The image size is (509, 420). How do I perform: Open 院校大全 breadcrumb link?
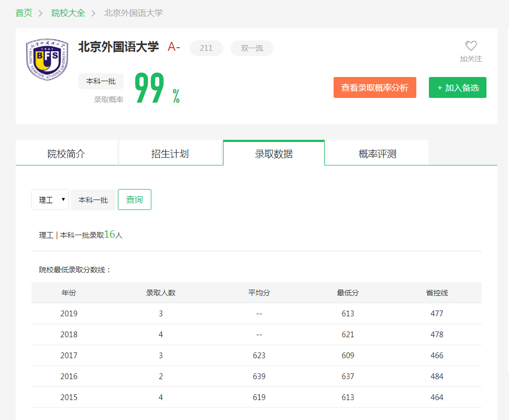[x=68, y=13]
